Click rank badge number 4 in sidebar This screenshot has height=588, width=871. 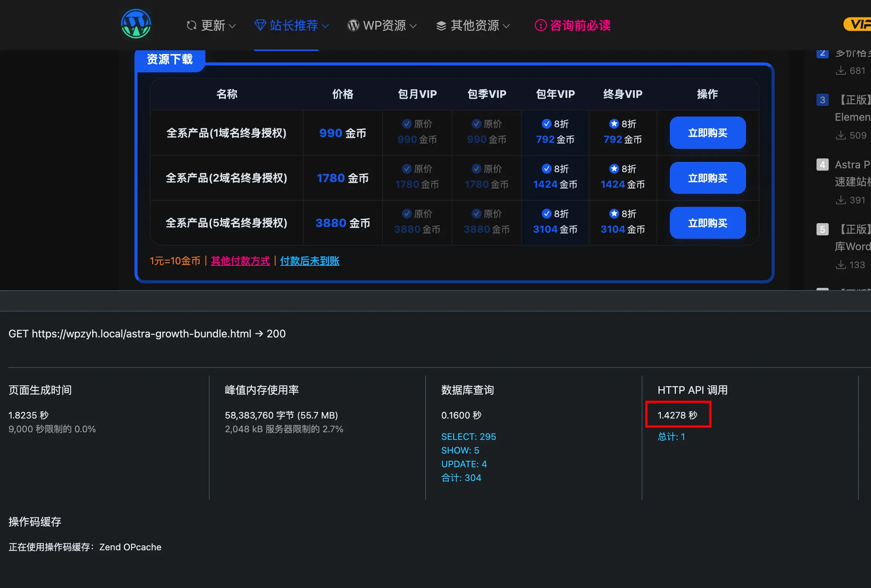pos(823,165)
